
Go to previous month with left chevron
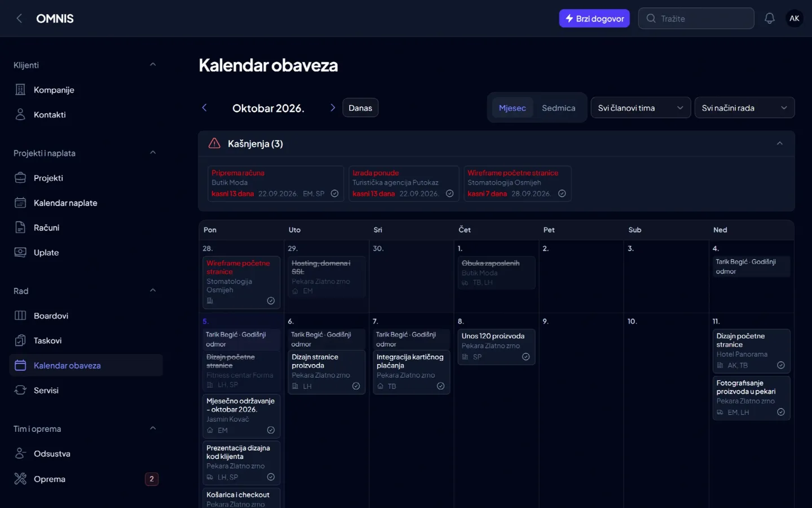tap(205, 108)
